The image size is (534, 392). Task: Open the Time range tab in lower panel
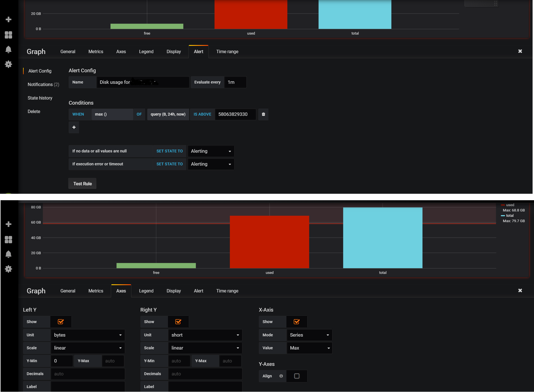pyautogui.click(x=227, y=291)
